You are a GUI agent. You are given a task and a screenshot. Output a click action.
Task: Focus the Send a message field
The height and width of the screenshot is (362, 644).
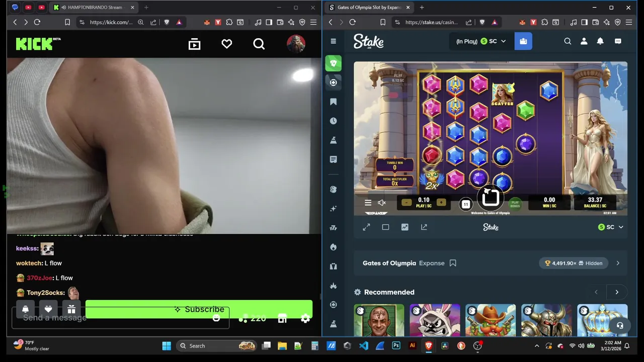[121, 318]
